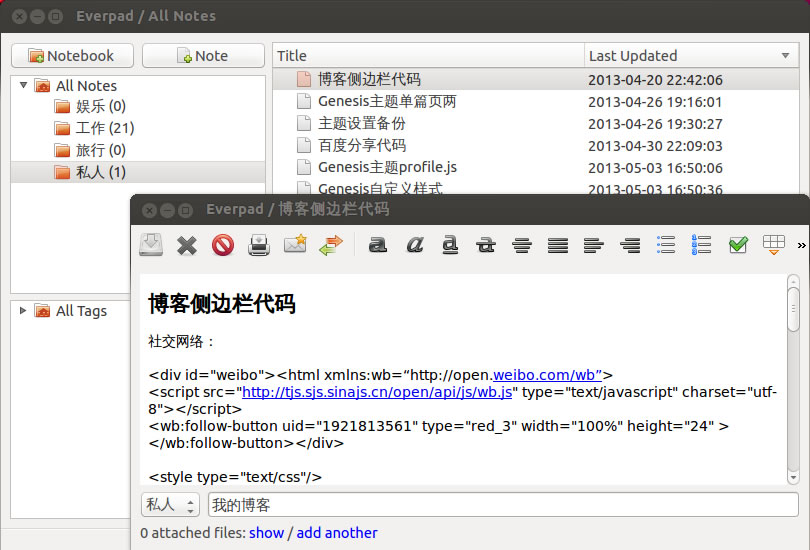Click the 'add another' attachment link
Screen dimensions: 810x550
pyautogui.click(x=337, y=533)
